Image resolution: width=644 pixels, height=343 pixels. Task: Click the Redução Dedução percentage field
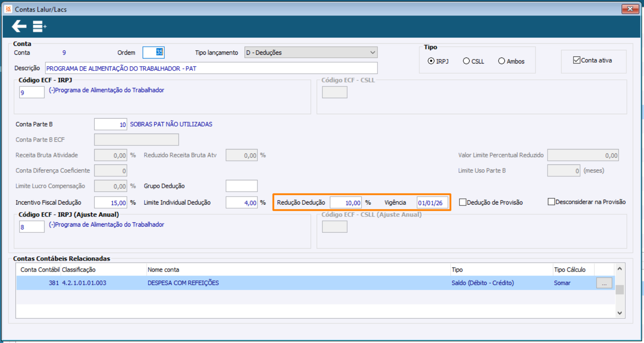(x=346, y=203)
